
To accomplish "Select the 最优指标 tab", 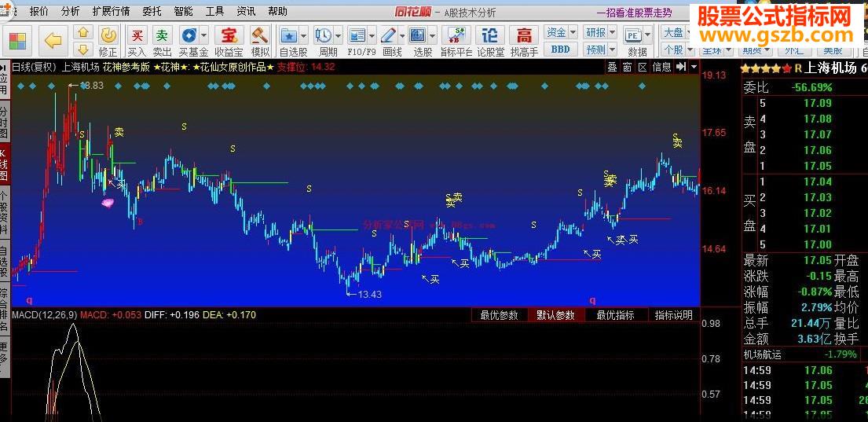I will click(615, 315).
